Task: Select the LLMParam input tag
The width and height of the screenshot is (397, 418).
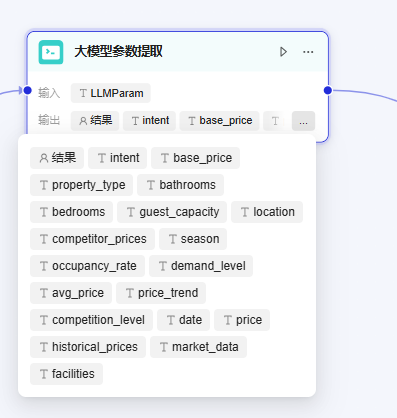Action: 111,93
